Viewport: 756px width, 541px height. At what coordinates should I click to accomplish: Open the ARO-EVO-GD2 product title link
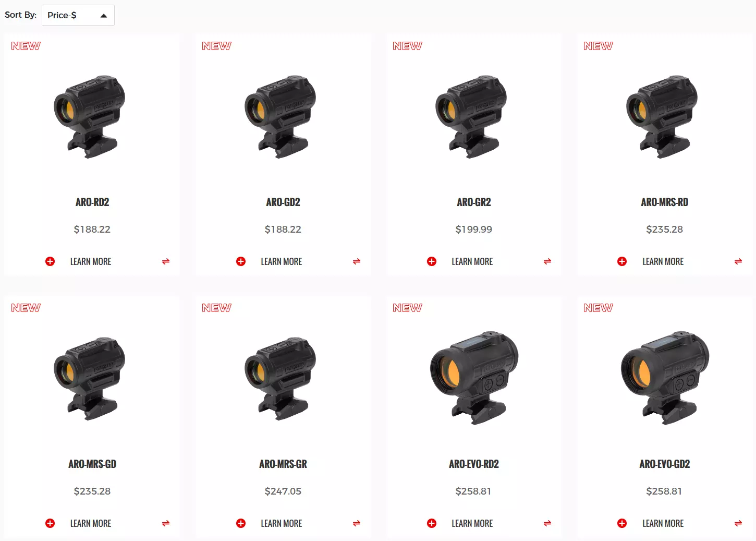point(665,464)
